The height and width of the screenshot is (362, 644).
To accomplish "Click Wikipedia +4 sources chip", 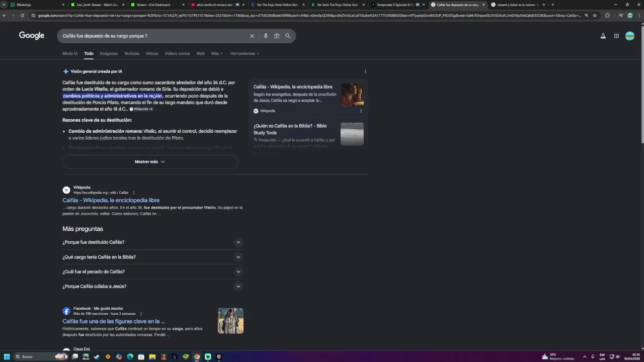I will pyautogui.click(x=141, y=109).
